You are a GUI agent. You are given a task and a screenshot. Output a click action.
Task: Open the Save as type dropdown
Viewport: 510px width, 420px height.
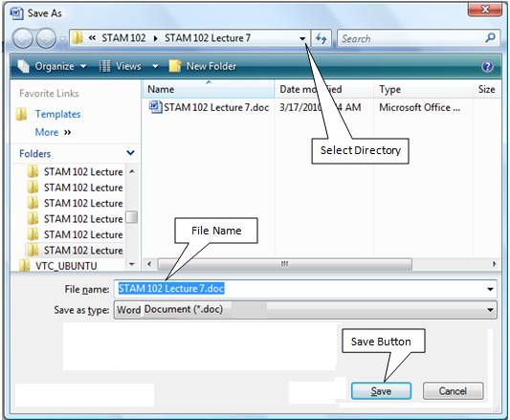pyautogui.click(x=490, y=310)
